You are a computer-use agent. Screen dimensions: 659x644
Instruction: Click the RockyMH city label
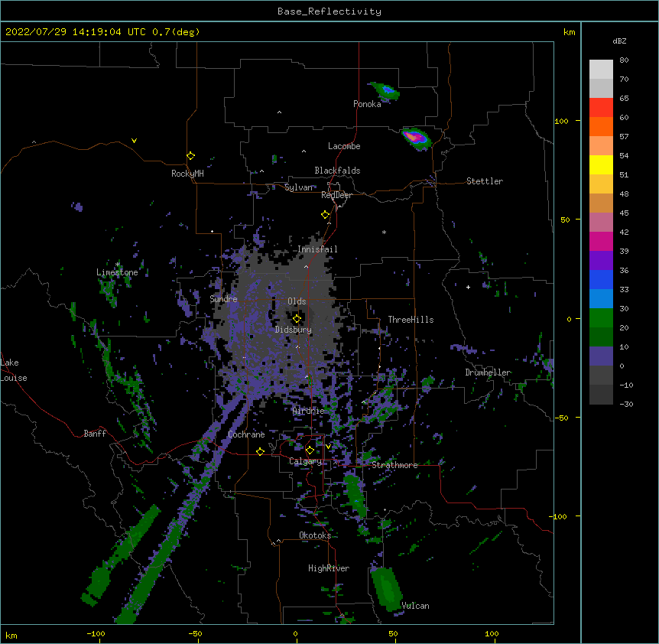(x=187, y=174)
